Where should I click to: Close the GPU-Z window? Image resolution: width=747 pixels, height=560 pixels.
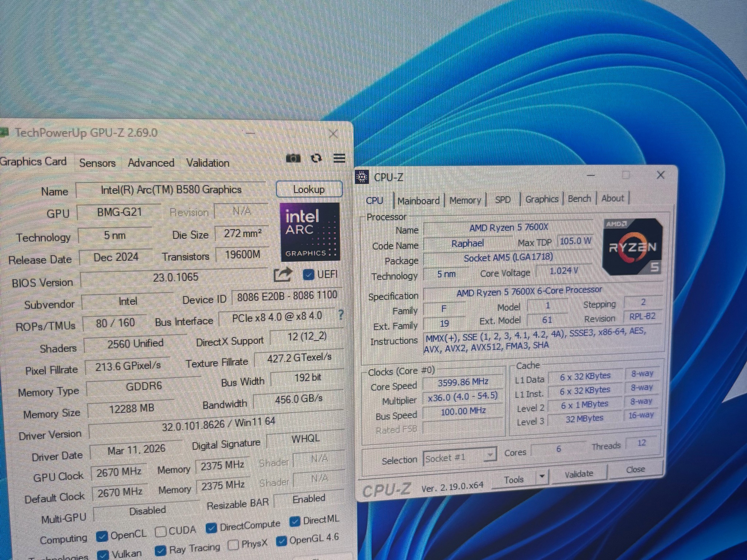tap(333, 134)
